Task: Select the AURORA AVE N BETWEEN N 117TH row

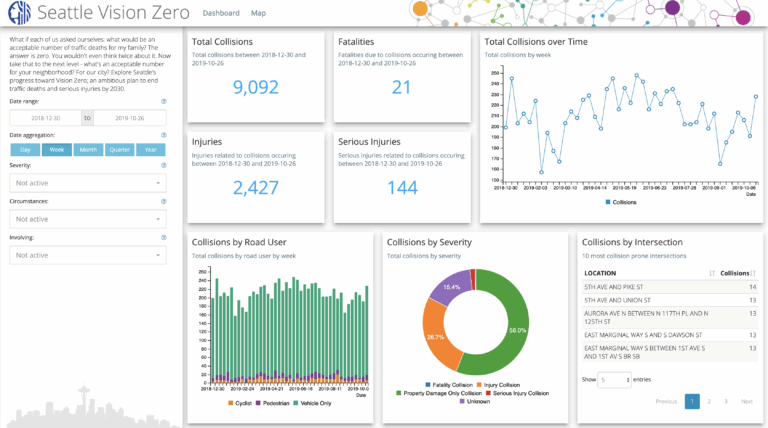Action: tap(670, 317)
